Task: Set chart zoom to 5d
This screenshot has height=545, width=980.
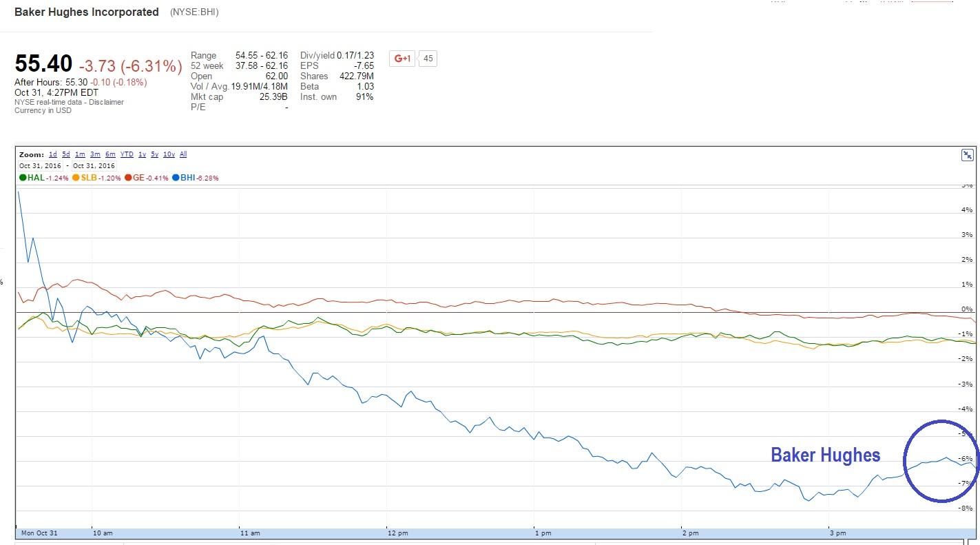Action: (66, 154)
